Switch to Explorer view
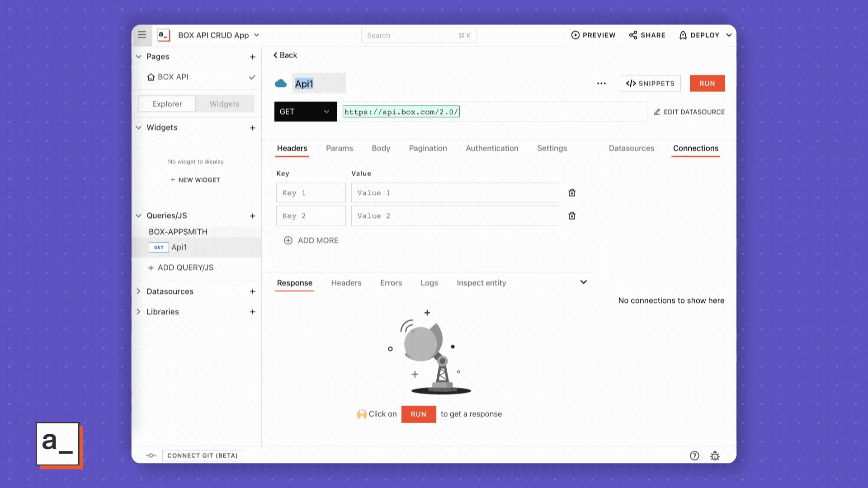This screenshot has width=868, height=488. [x=167, y=104]
